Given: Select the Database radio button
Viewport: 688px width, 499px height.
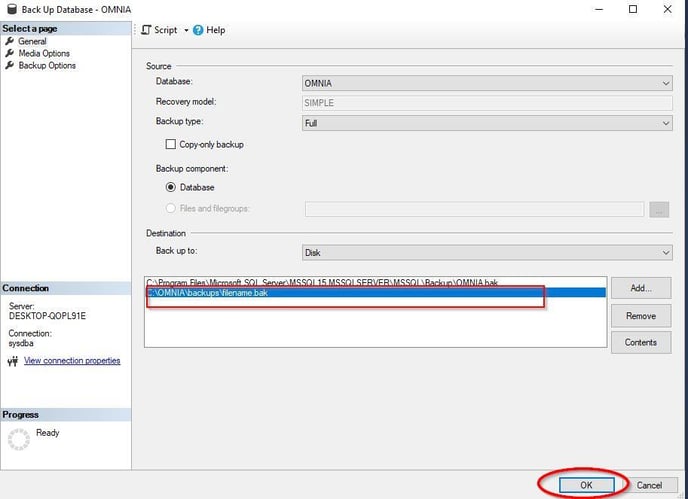Looking at the screenshot, I should (171, 187).
